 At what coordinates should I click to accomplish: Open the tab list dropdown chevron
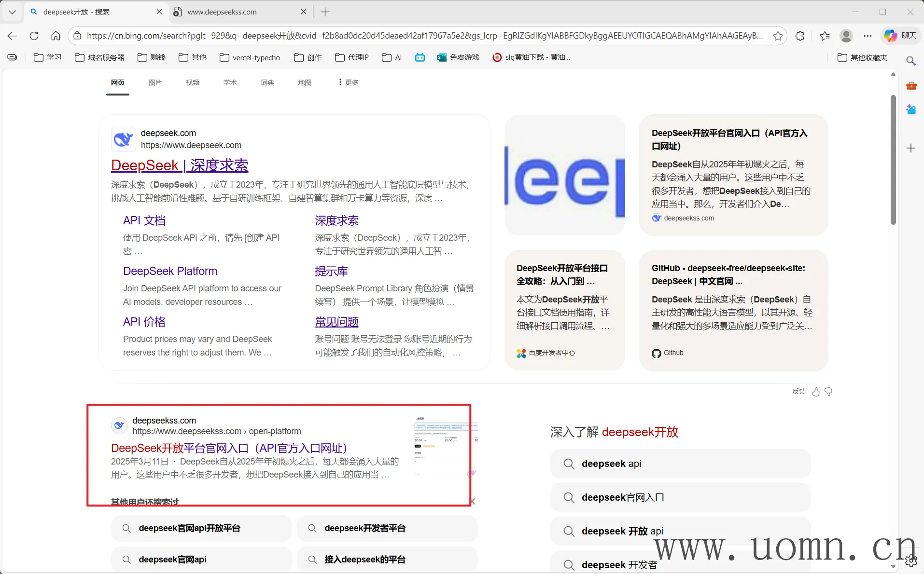click(13, 12)
